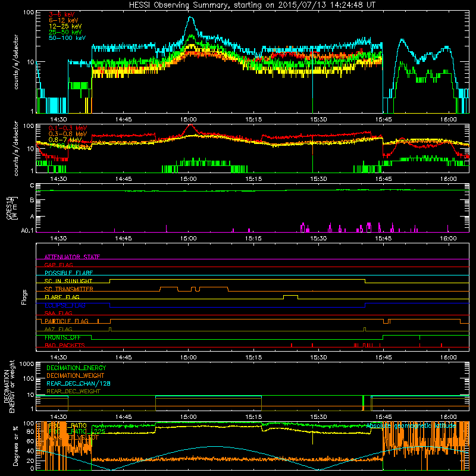The width and height of the screenshot is (476, 476).
Task: Click 14:45 tick under the GOES15 panel
Action: click(123, 239)
